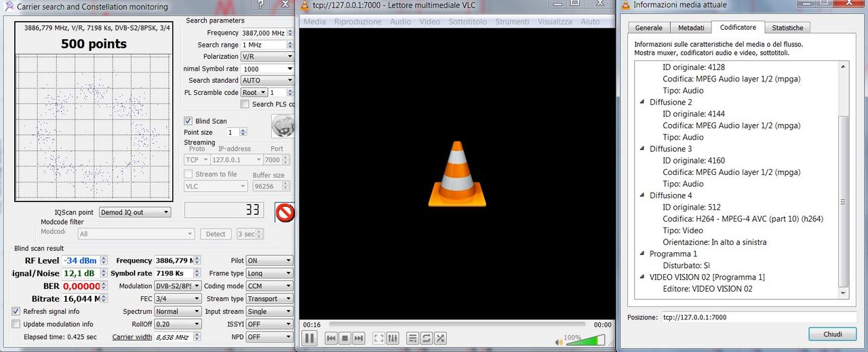Image resolution: width=868 pixels, height=352 pixels.
Task: Mute VLC audio via speaker icon
Action: [559, 342]
